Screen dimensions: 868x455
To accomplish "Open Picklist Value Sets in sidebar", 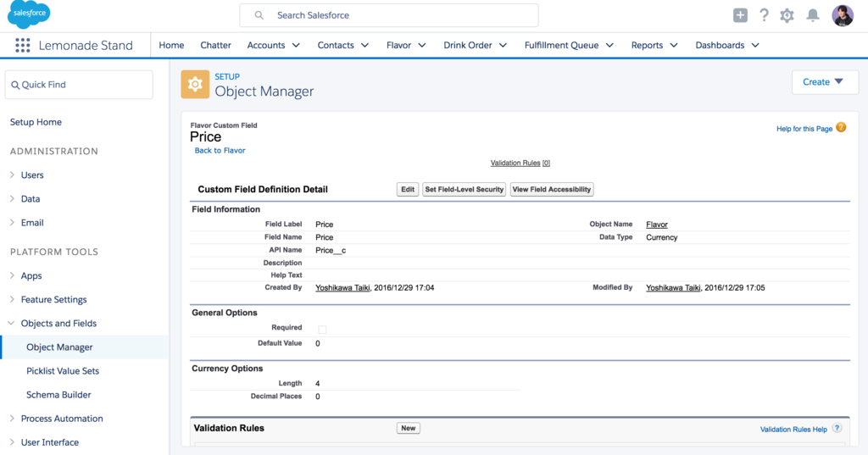I will [63, 371].
